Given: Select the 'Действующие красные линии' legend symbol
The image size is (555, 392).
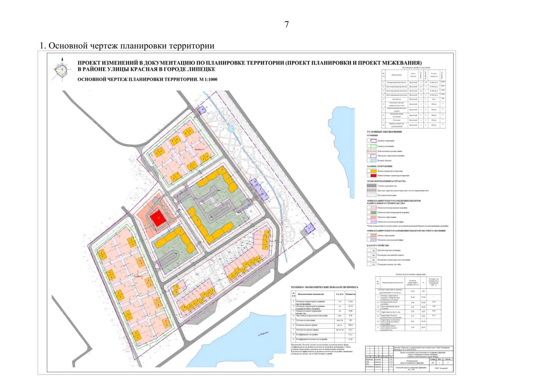Looking at the screenshot, I should click(371, 151).
